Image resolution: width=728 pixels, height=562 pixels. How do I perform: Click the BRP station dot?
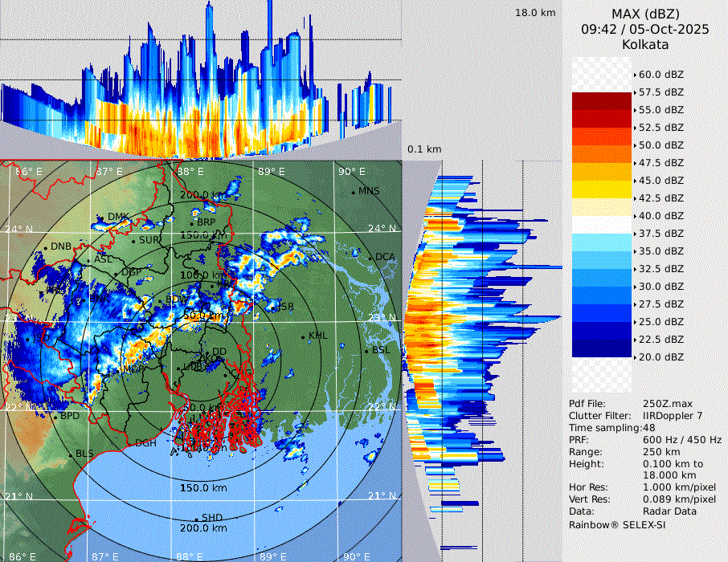193,222
